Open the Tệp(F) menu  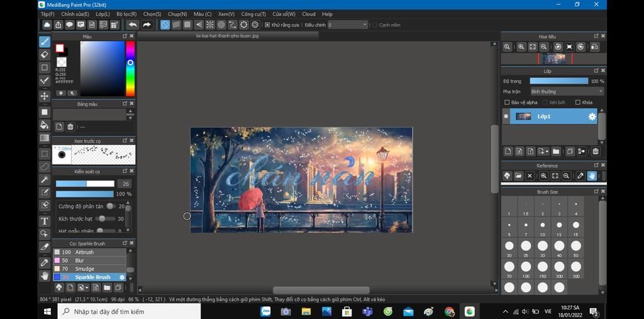coord(48,14)
